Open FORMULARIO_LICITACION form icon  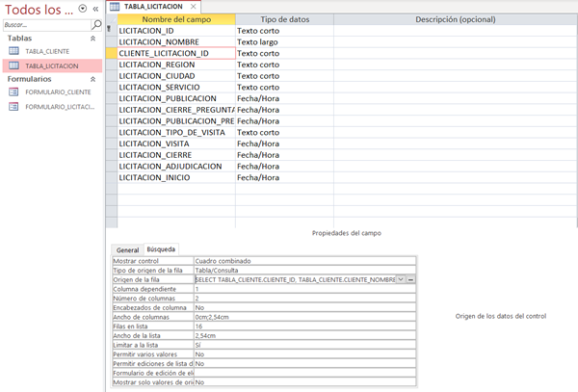[x=13, y=106]
